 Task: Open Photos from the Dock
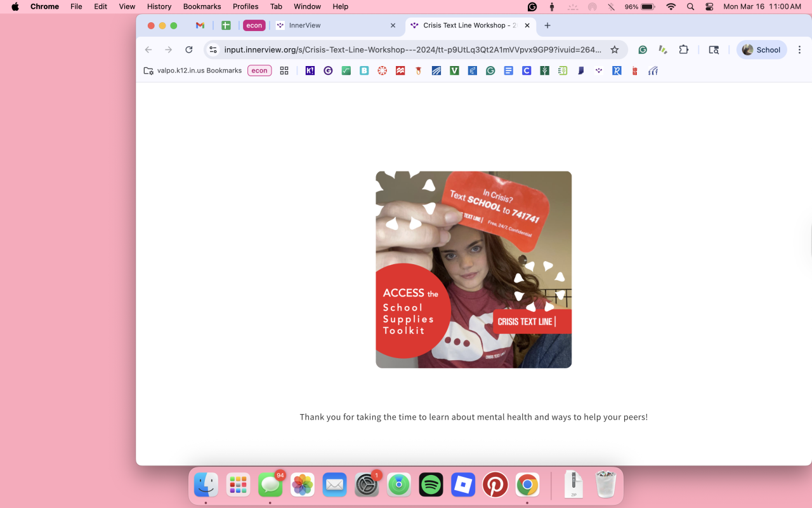[x=303, y=485]
